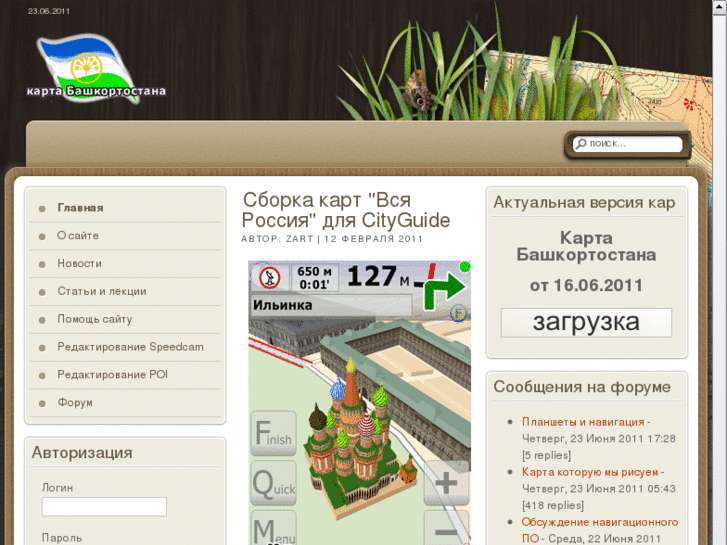Focus the поиск search field
The image size is (727, 545).
628,144
